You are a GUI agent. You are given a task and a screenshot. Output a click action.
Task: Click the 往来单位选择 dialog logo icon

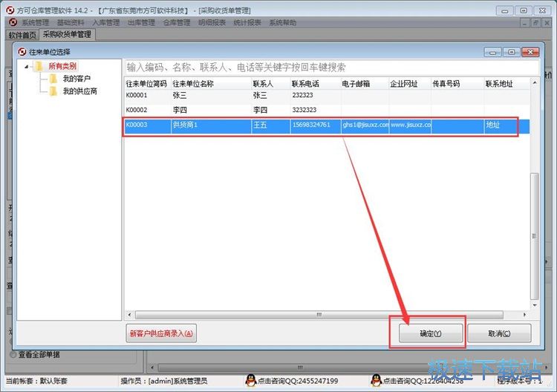pos(22,52)
